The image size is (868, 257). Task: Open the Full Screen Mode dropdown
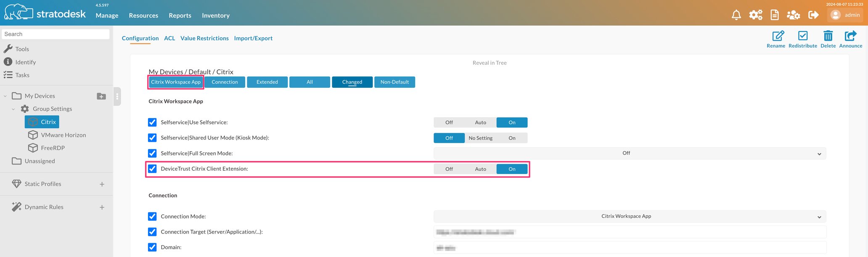click(630, 153)
